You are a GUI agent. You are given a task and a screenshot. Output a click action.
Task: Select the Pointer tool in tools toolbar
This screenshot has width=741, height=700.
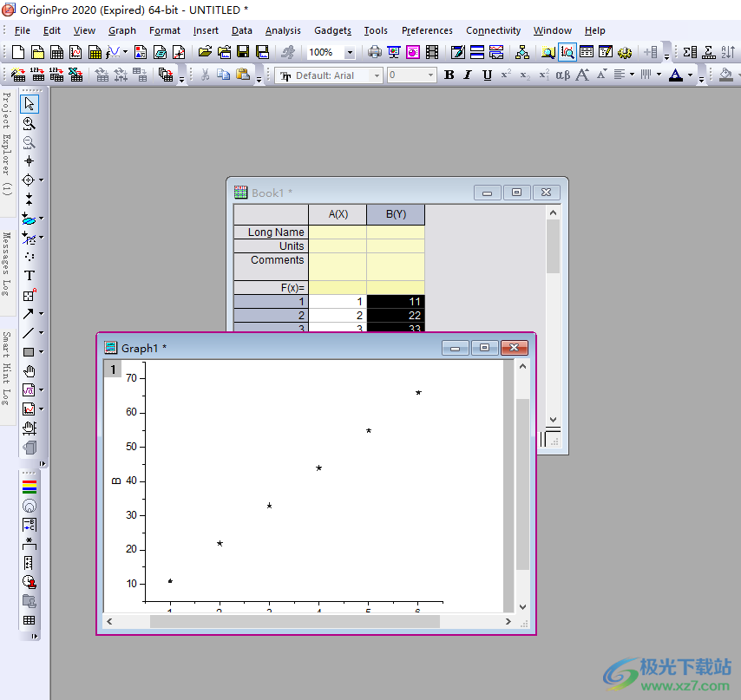coord(30,104)
